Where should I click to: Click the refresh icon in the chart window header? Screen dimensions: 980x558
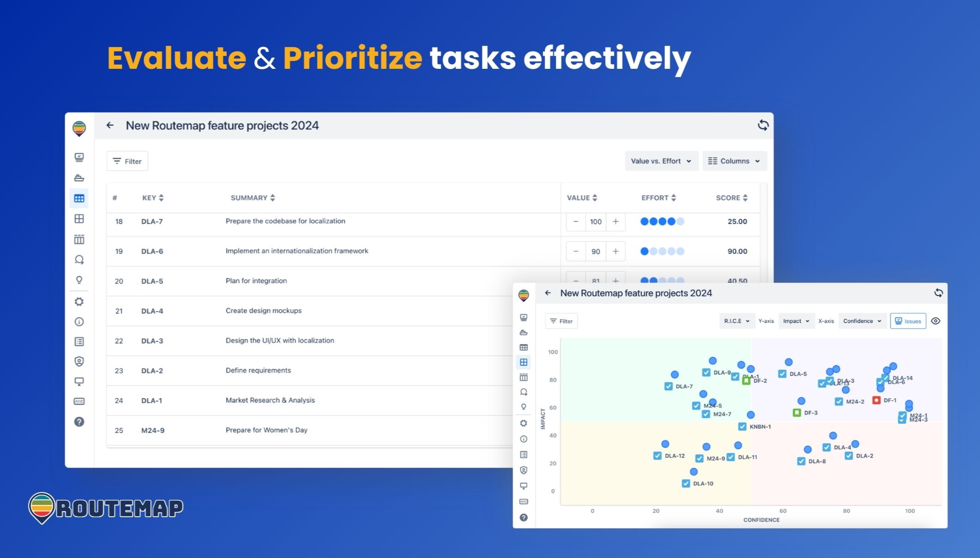pos(939,293)
